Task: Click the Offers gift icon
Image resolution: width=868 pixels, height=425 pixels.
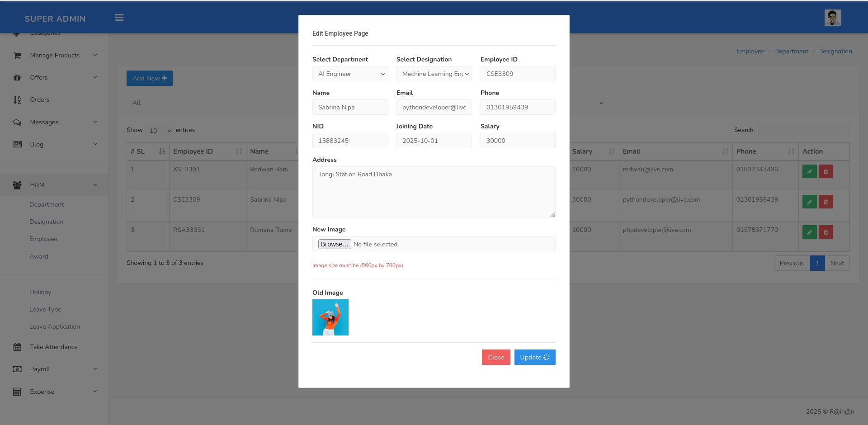Action: (17, 77)
